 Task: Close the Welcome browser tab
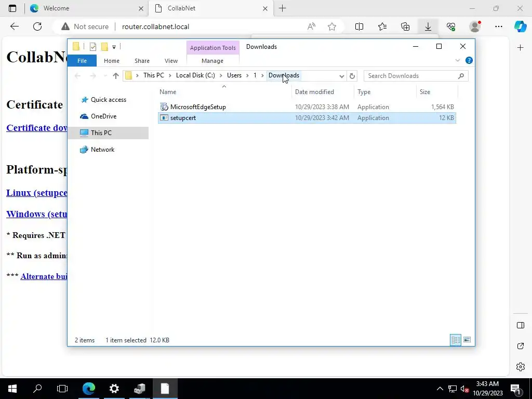coord(141,8)
